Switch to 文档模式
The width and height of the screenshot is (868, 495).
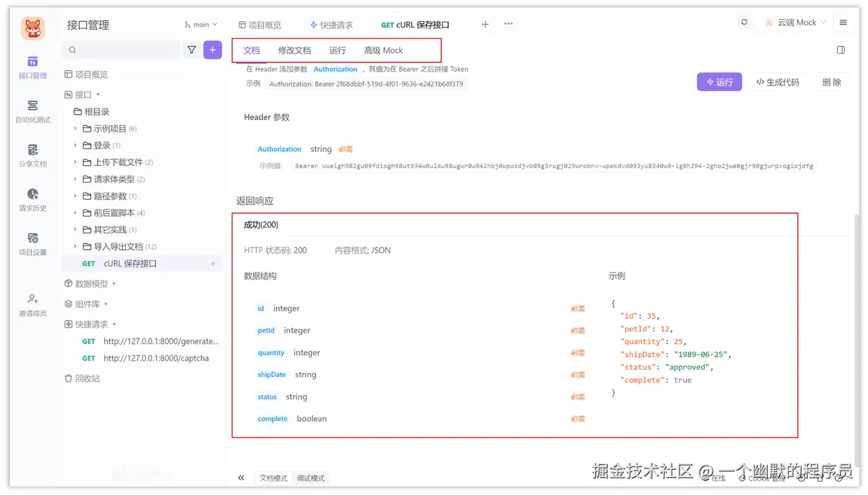(274, 478)
